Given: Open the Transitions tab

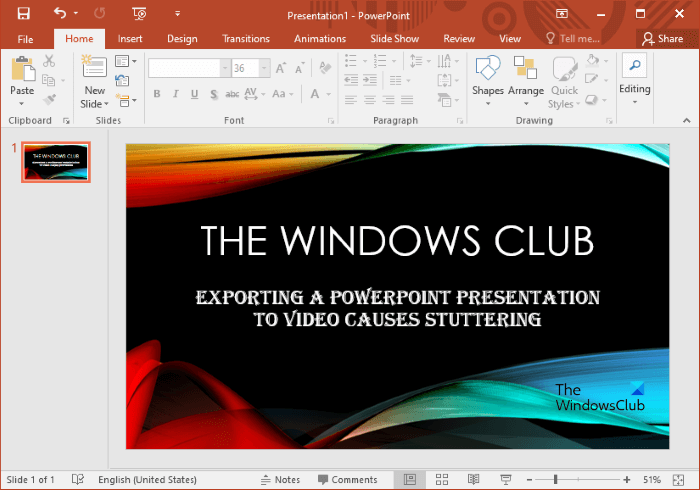Looking at the screenshot, I should [x=246, y=39].
